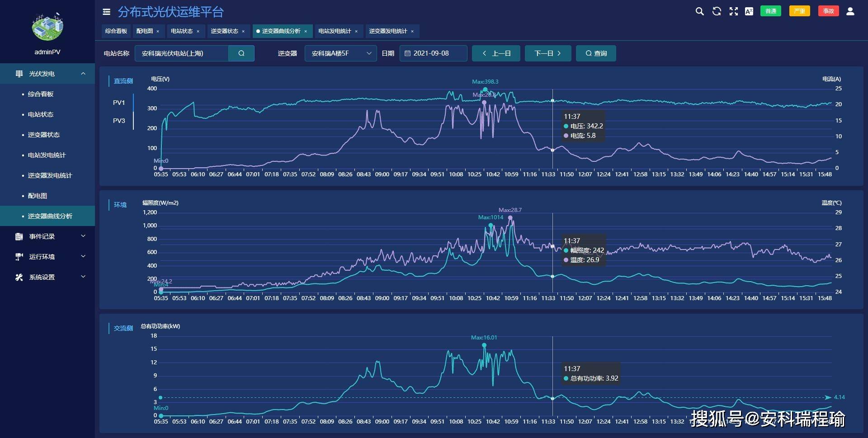Click the 上一日 previous day button
Viewport: 868px width, 438px height.
tap(496, 53)
